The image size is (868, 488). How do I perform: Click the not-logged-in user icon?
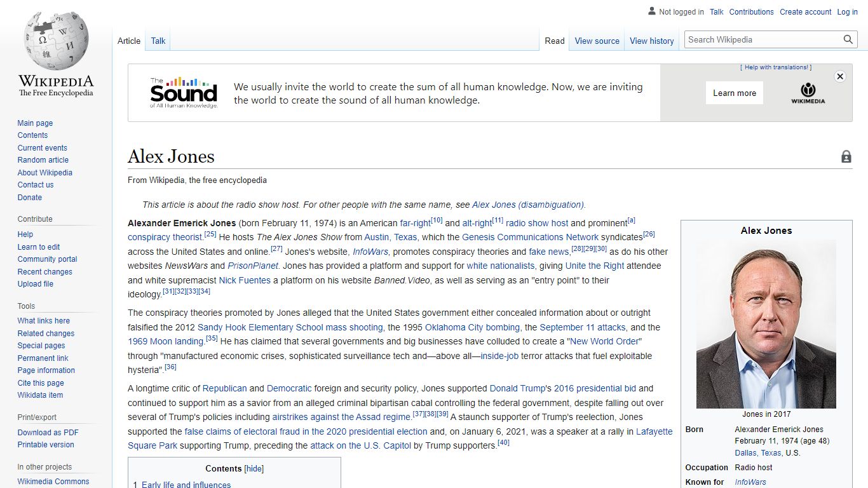651,11
